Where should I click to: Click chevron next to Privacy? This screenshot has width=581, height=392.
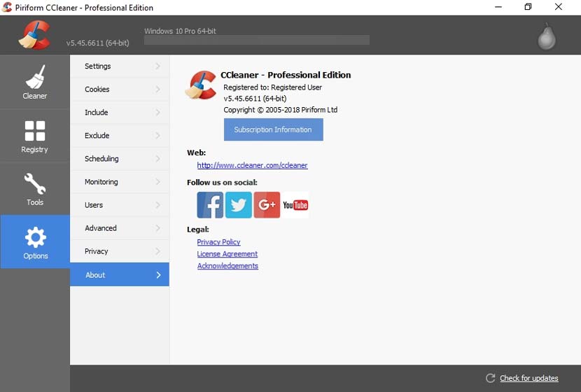tap(158, 251)
